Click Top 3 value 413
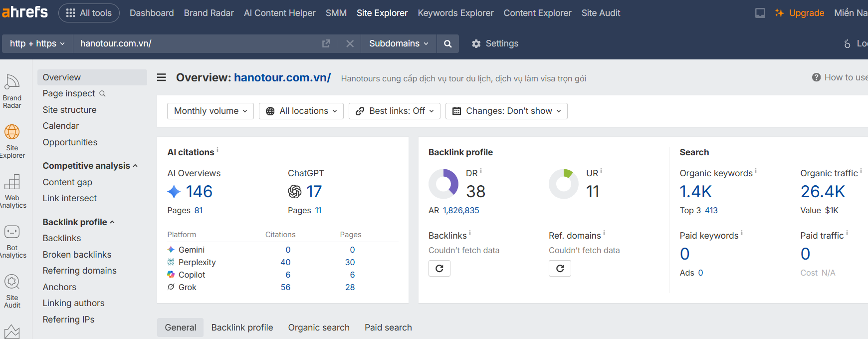 click(711, 211)
